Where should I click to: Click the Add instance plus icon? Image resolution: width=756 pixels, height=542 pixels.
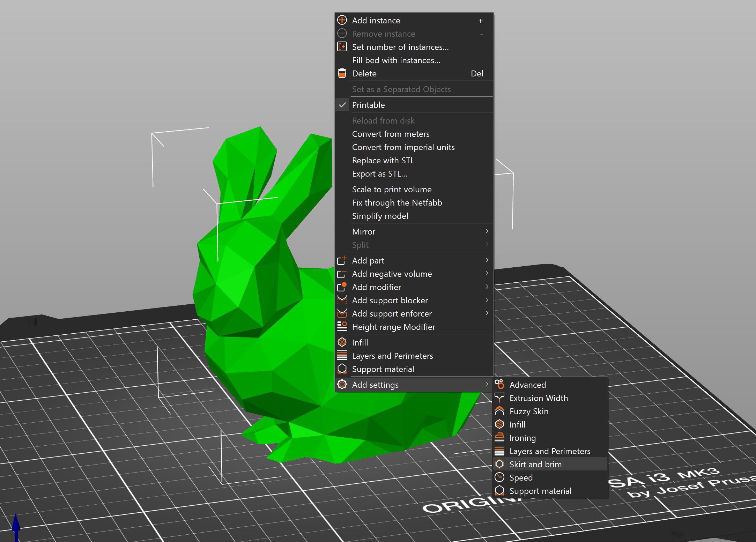tap(342, 20)
